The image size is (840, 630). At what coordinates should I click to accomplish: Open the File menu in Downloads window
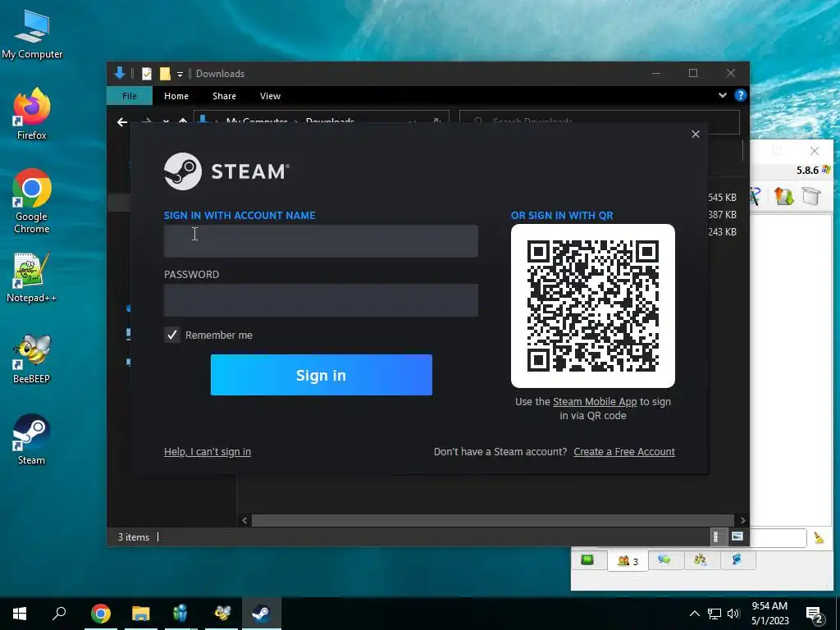tap(130, 96)
